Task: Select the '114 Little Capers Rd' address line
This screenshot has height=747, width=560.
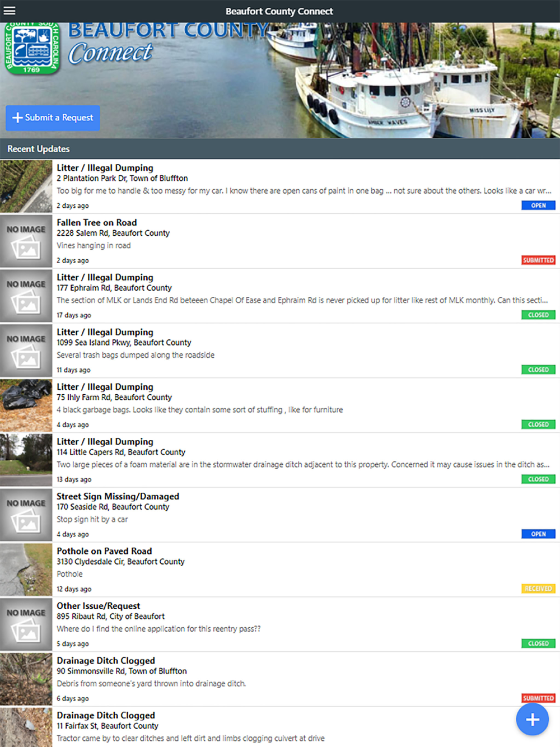Action: pos(121,452)
